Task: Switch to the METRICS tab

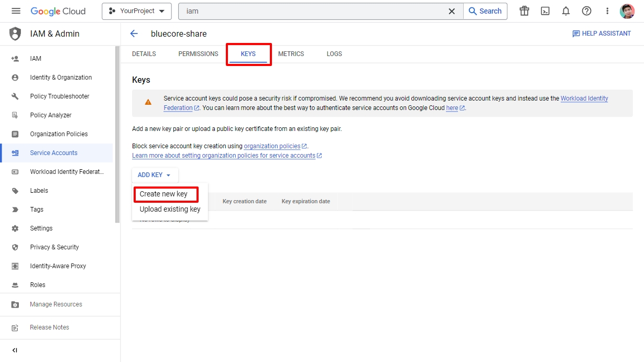Action: coord(291,54)
